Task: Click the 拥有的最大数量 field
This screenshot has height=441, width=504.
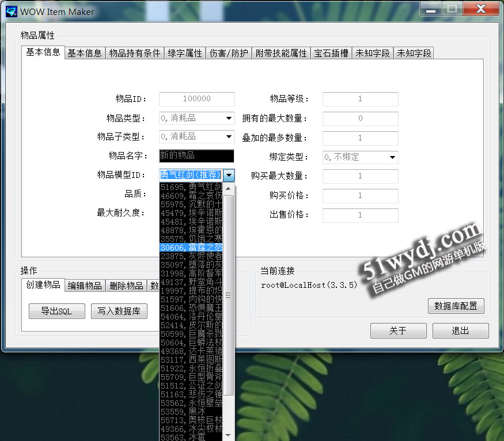Action: coord(361,119)
